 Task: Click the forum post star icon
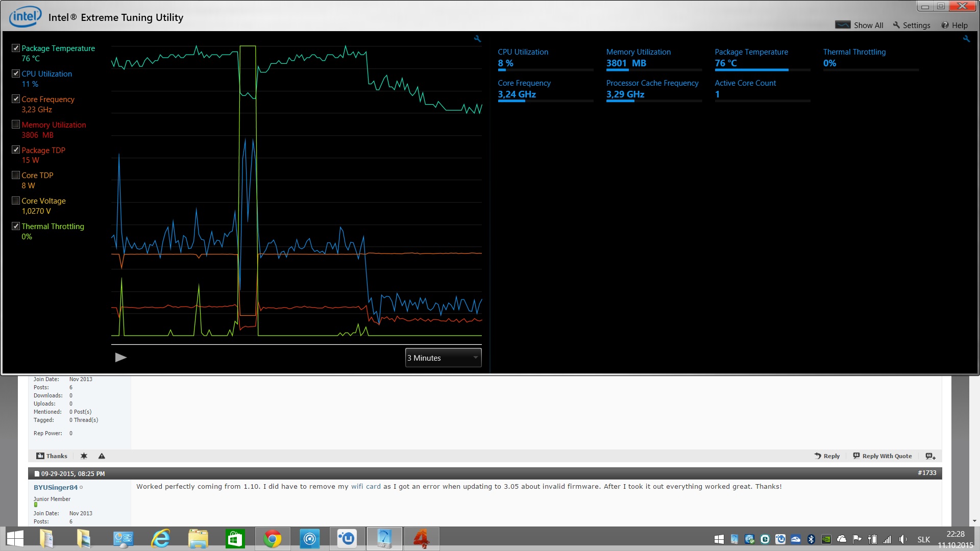(x=84, y=456)
